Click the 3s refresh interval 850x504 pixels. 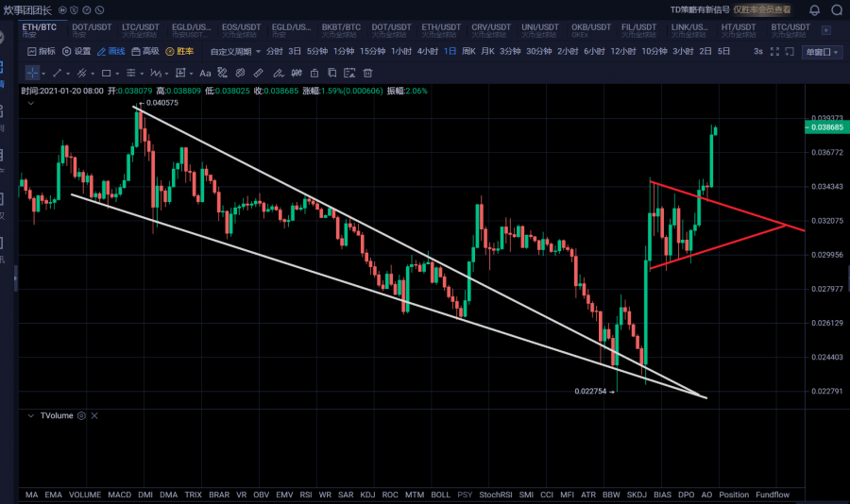click(x=757, y=52)
